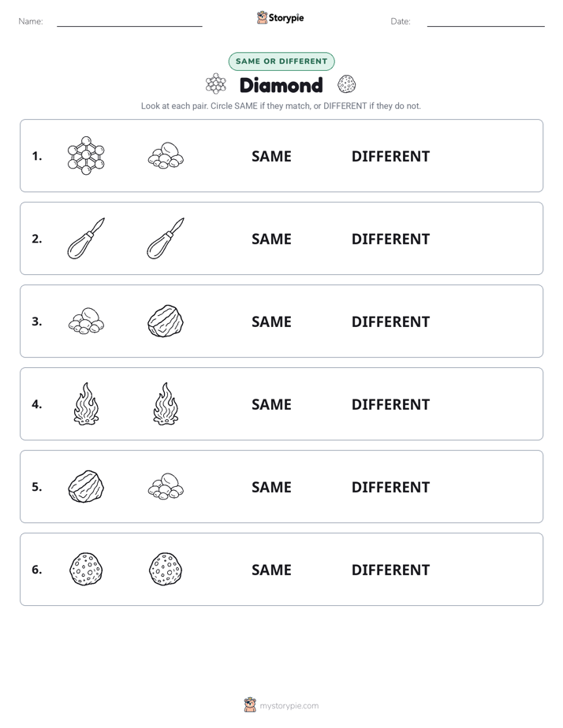The image size is (563, 728).
Task: Select the left awl tool in row 2
Action: [86, 238]
